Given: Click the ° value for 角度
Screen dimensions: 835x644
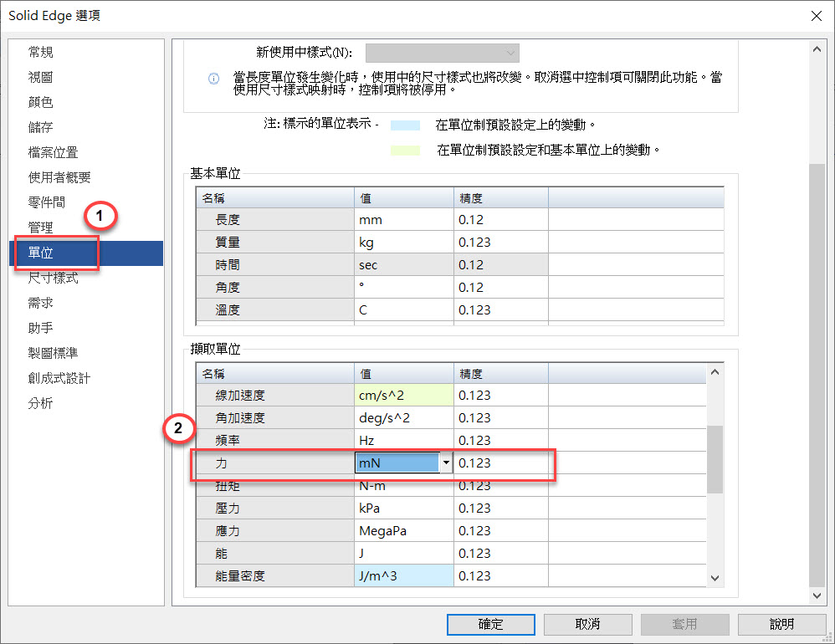Looking at the screenshot, I should tap(403, 288).
